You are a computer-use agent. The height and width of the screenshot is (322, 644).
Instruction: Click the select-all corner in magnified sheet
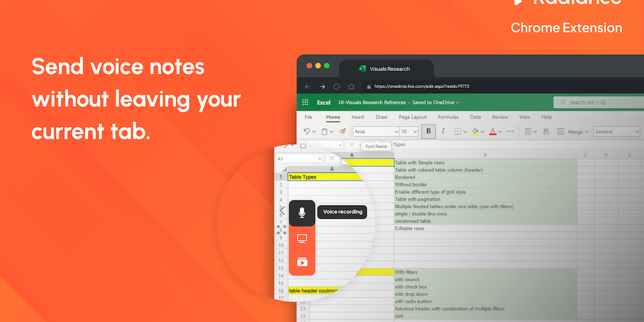pyautogui.click(x=284, y=169)
